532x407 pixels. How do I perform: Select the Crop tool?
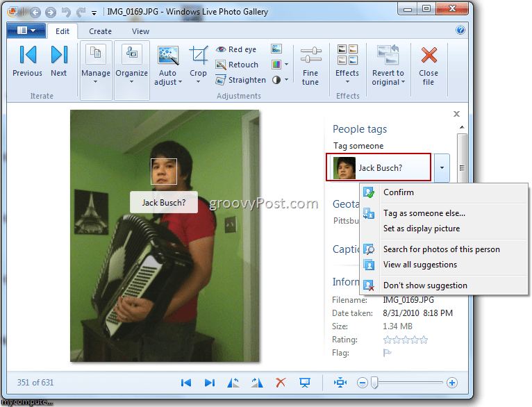coord(199,65)
